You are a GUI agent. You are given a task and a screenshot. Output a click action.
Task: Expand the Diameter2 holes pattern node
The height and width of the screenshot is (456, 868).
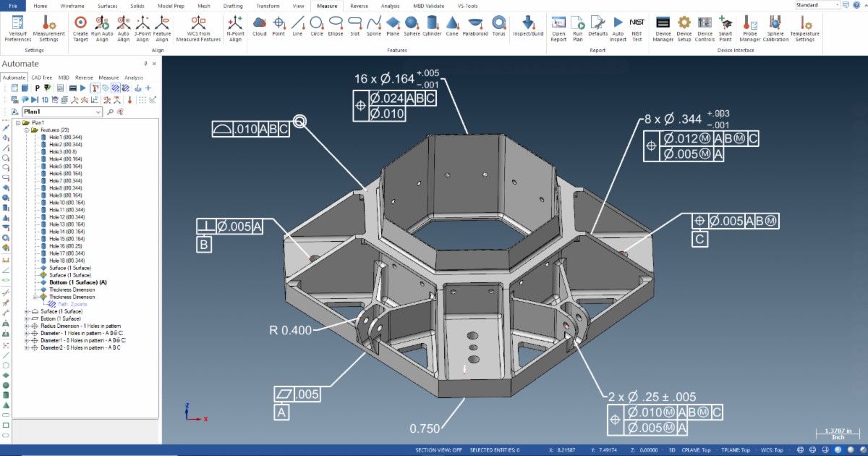click(27, 347)
